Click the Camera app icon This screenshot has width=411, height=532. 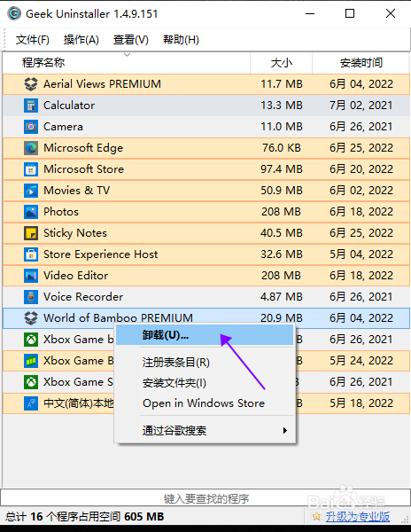pos(31,127)
